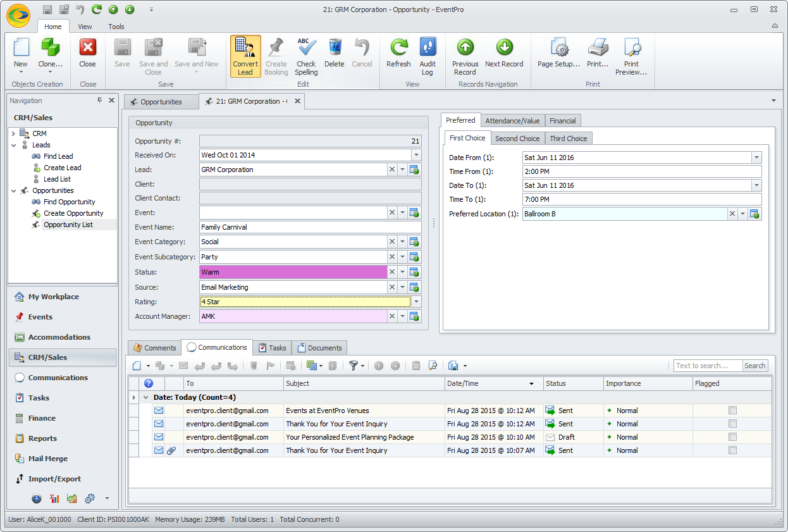Sort by the Subject column header
The height and width of the screenshot is (532, 788).
(365, 383)
